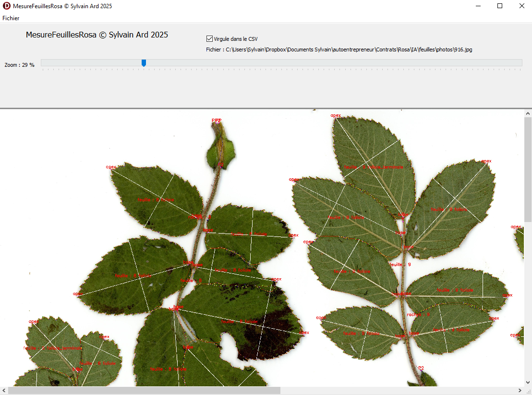Screen dimensions: 532x395
Task: Click the 'feuille : 9' stem label
Action: click(400, 264)
